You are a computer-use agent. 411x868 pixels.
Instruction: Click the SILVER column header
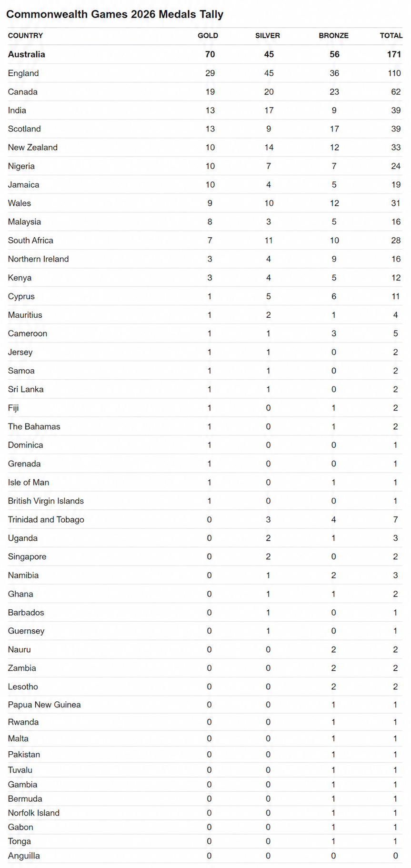click(268, 36)
